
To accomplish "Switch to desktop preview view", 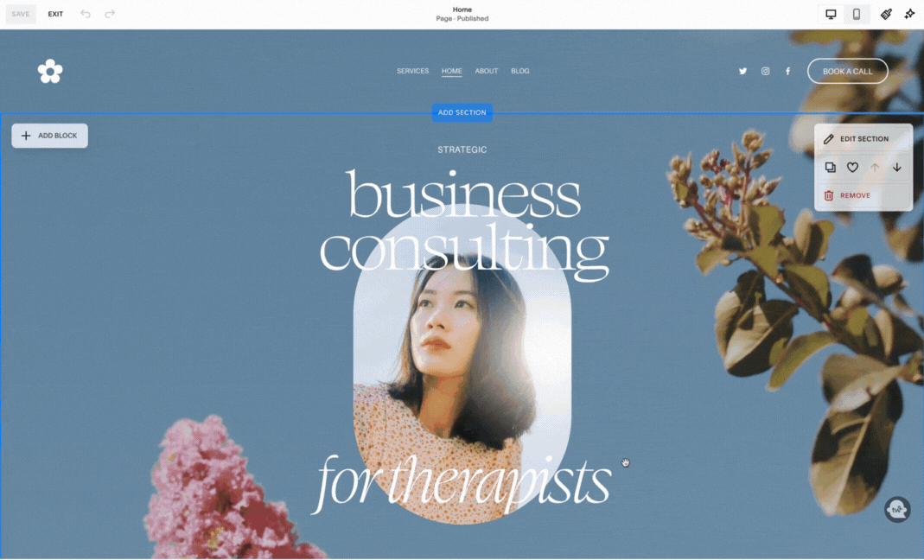I will click(831, 14).
